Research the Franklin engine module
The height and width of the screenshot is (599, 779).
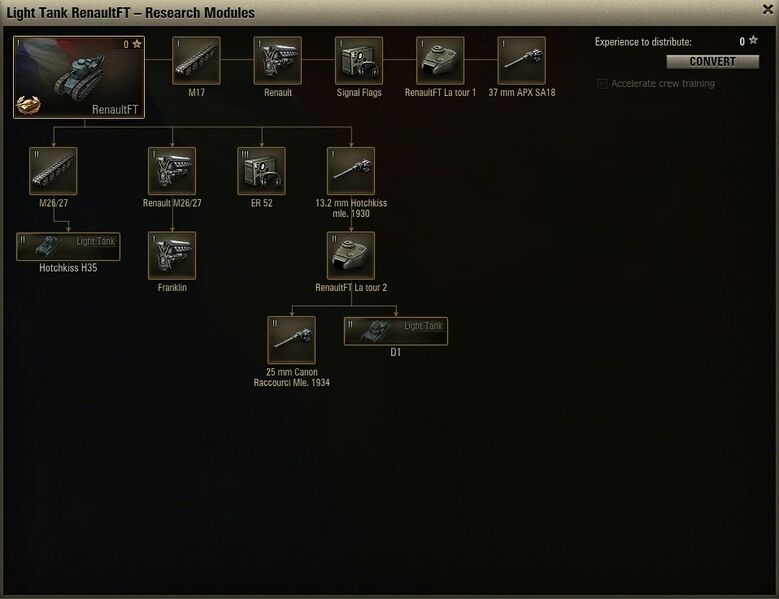[172, 255]
